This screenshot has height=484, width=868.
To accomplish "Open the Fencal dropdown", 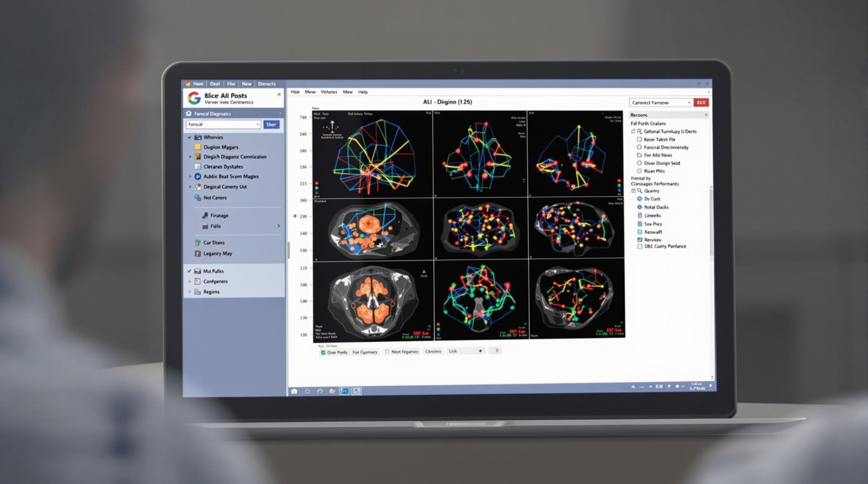I will click(x=223, y=124).
